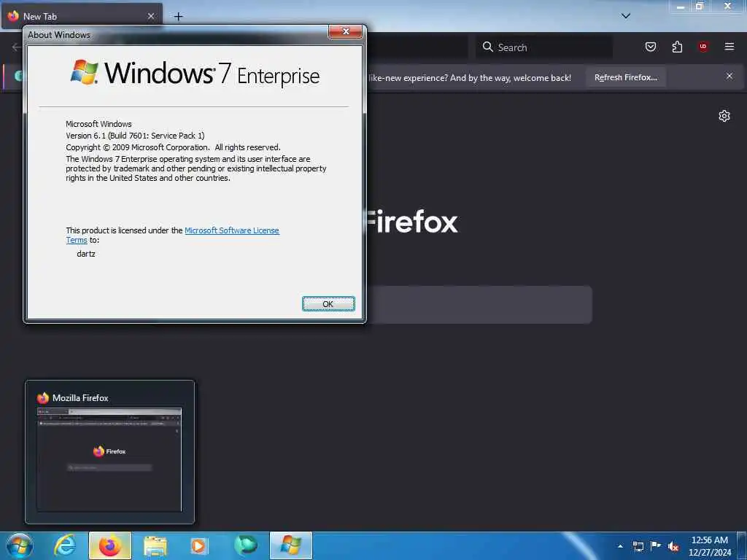
Task: Open Windows Explorer folder icon in taskbar
Action: (x=155, y=545)
